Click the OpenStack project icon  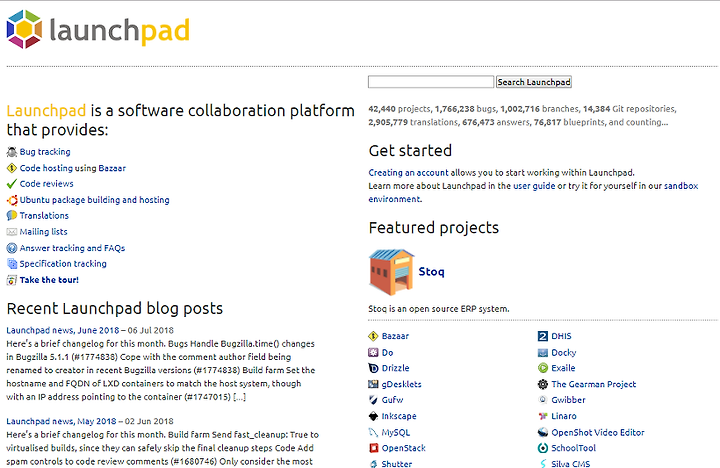pos(373,448)
